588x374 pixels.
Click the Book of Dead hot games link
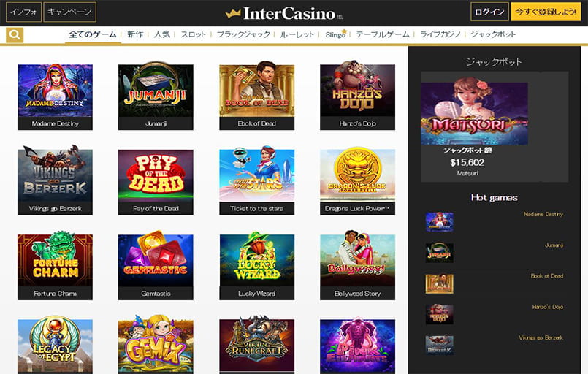(x=547, y=275)
